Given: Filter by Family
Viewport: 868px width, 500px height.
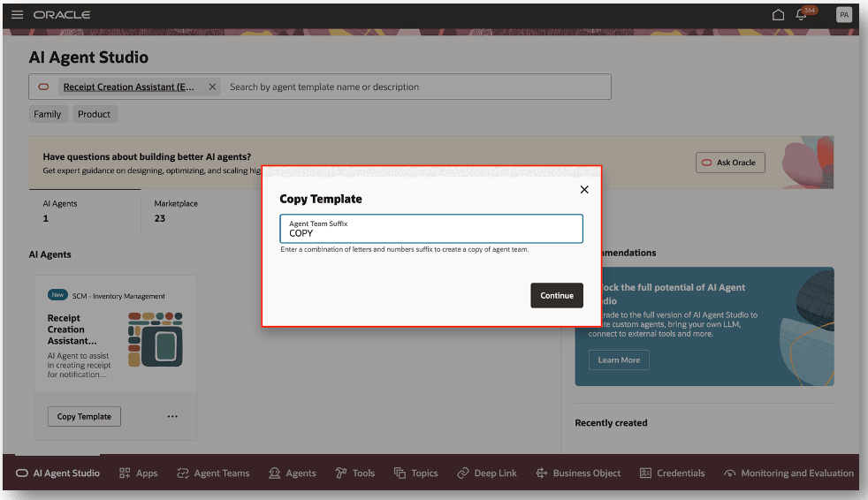Looking at the screenshot, I should click(48, 114).
